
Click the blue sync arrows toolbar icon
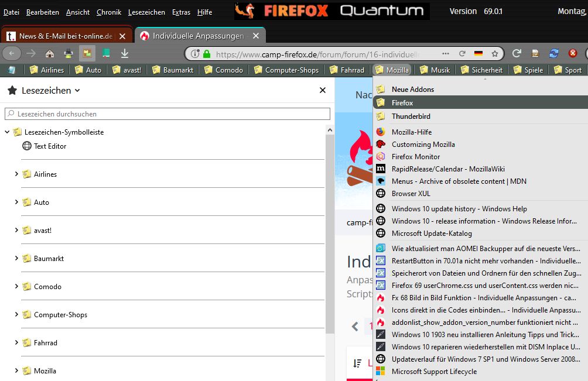pyautogui.click(x=554, y=53)
